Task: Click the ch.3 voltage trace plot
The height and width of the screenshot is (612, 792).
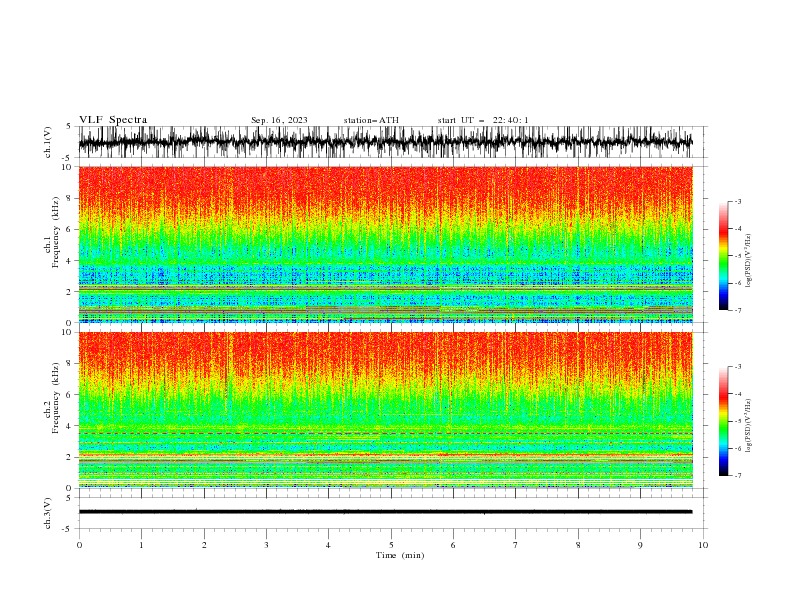Action: click(393, 513)
